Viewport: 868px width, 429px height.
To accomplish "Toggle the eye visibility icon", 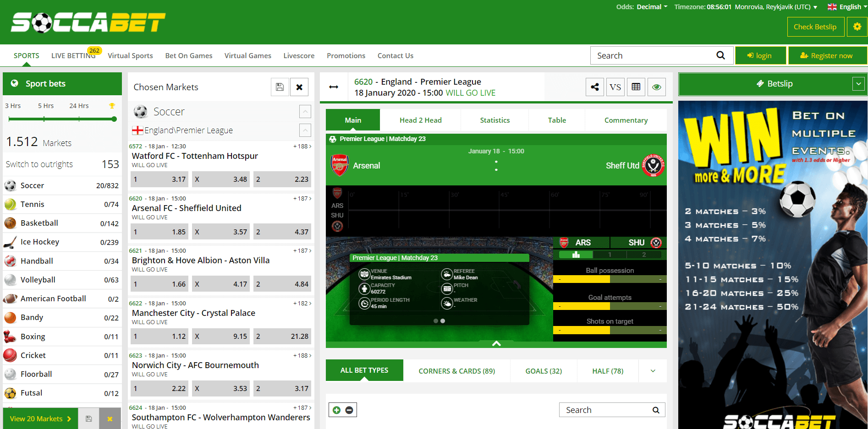I will [x=657, y=87].
